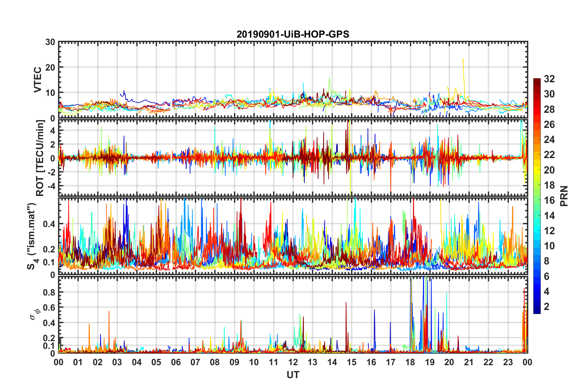Select the VTEC y-axis label
586x392 pixels.
pyautogui.click(x=38, y=80)
